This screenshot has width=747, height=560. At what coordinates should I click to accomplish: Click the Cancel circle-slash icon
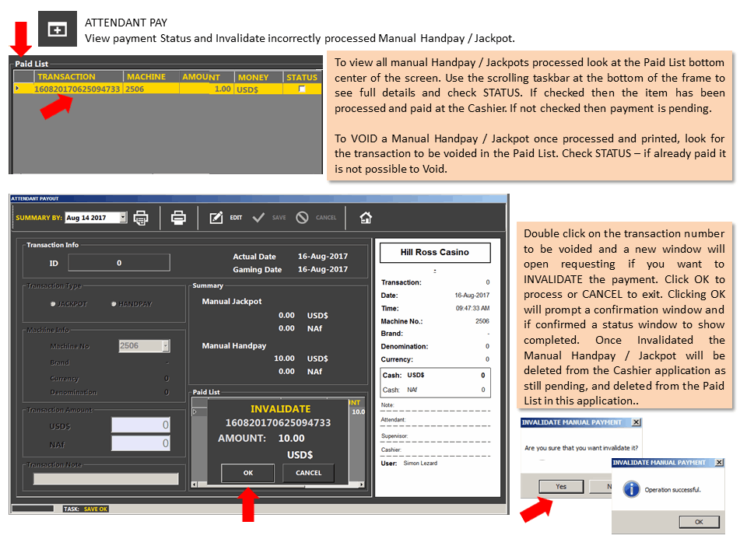click(x=302, y=218)
